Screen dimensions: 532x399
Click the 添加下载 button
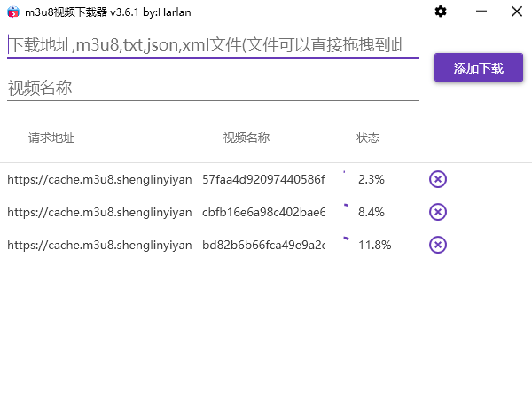[479, 67]
